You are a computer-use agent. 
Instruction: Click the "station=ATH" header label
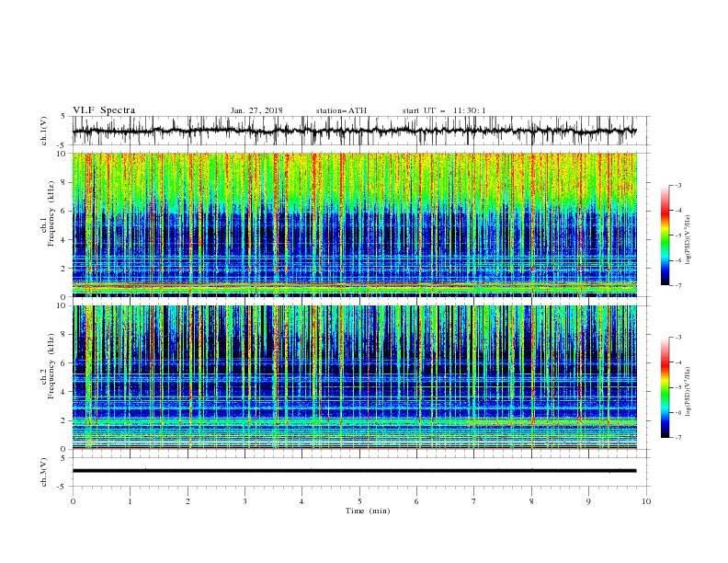click(341, 110)
